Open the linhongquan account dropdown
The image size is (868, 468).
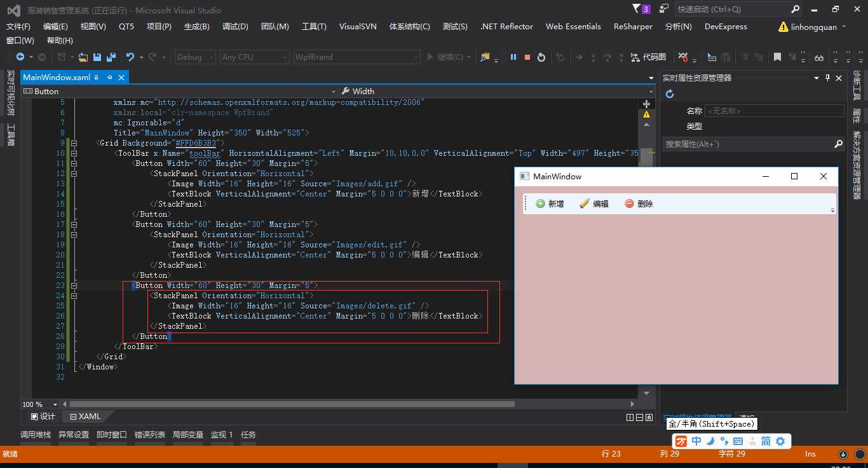click(812, 27)
